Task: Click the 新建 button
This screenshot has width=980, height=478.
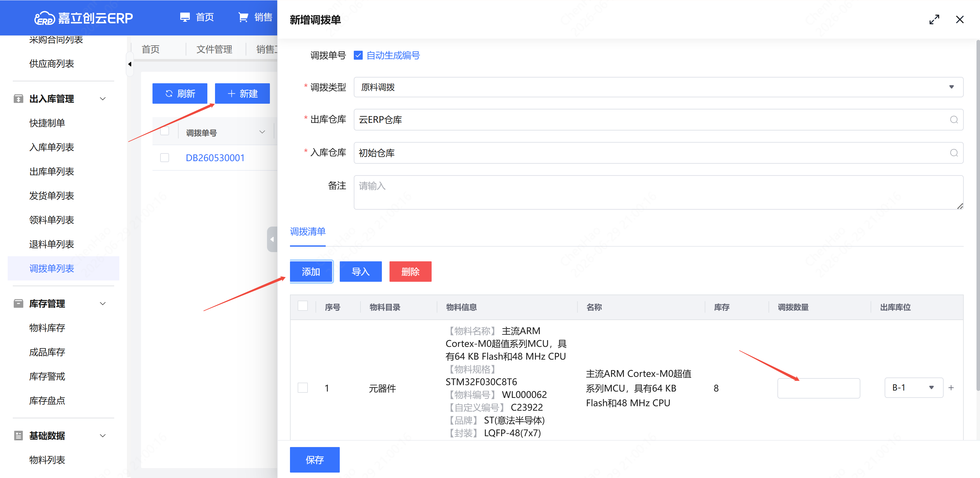Action: pos(242,93)
